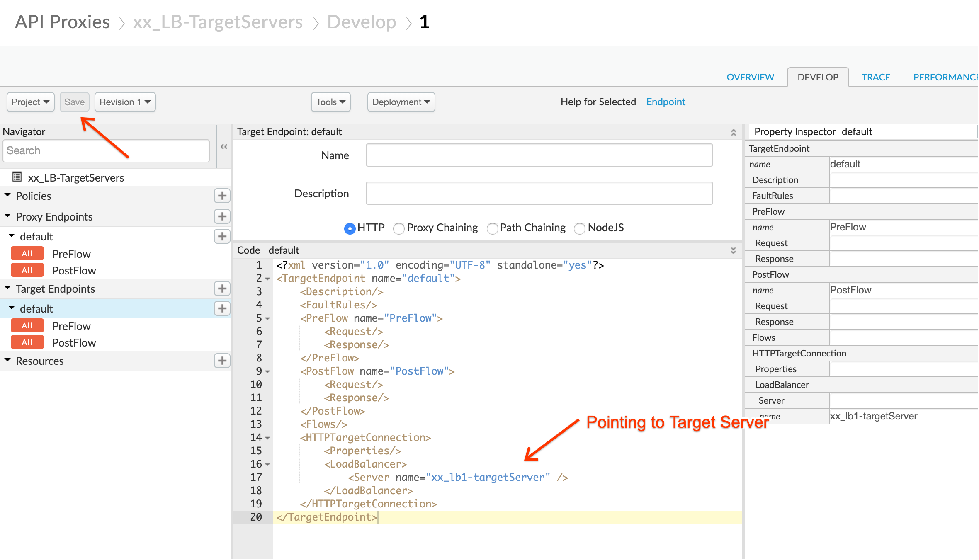Add a new policy with the plus icon
This screenshot has height=560, width=979.
coord(222,196)
